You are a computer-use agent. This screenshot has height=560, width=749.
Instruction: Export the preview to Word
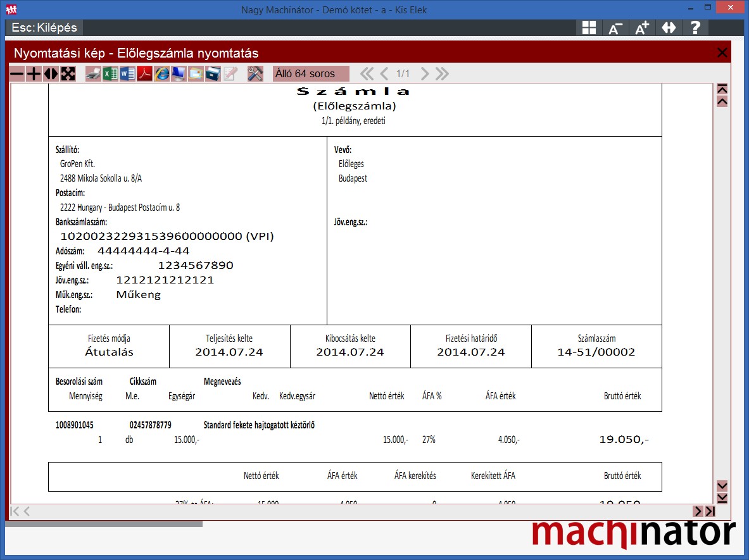tap(127, 73)
